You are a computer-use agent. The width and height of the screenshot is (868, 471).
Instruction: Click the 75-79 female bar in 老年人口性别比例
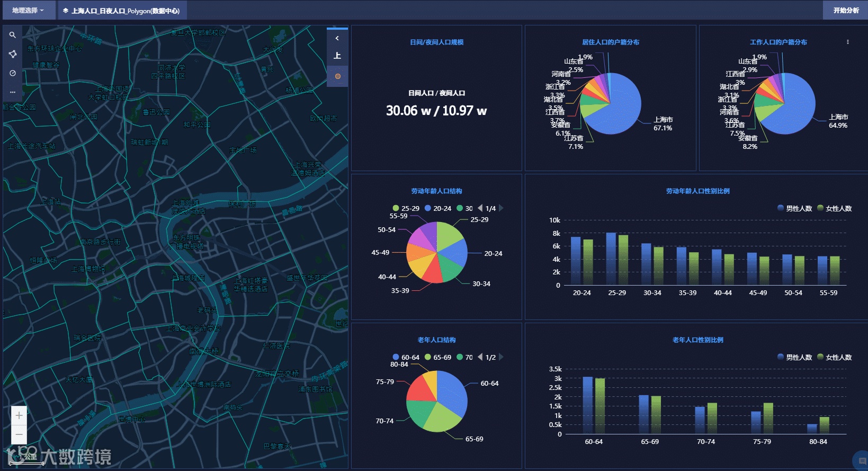pos(768,419)
